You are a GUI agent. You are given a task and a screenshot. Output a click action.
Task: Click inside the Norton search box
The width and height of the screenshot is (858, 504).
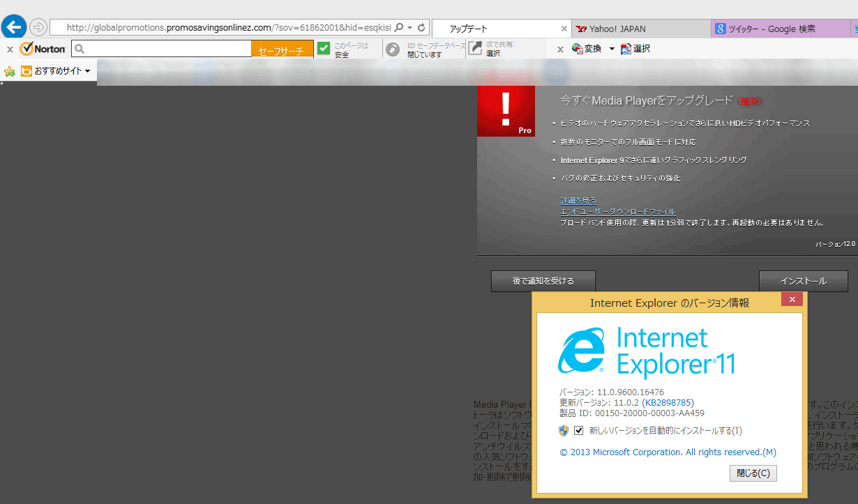pyautogui.click(x=161, y=49)
